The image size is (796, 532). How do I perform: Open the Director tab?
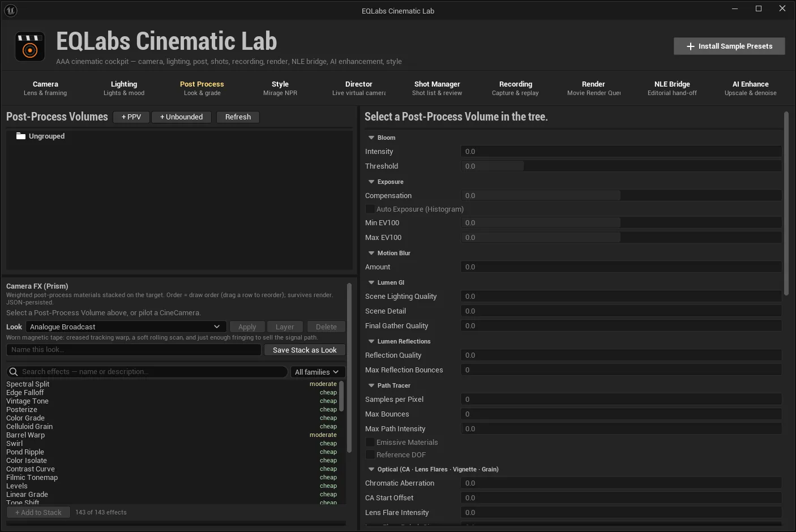coord(359,88)
